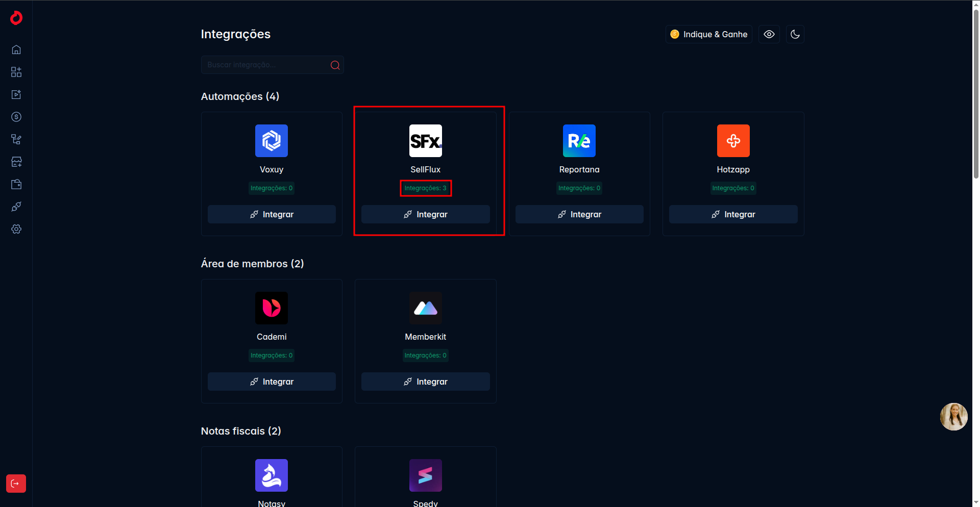Click Integrar under Memberkit
This screenshot has height=507, width=980.
tap(426, 382)
